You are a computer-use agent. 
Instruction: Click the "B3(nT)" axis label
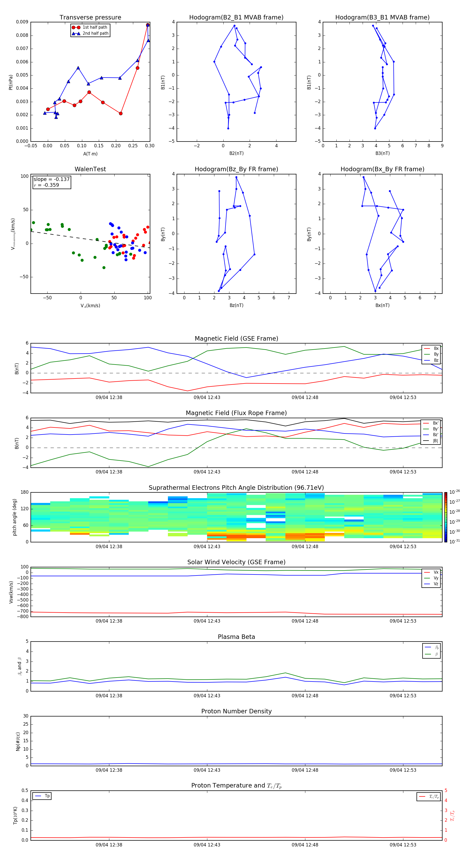point(382,153)
